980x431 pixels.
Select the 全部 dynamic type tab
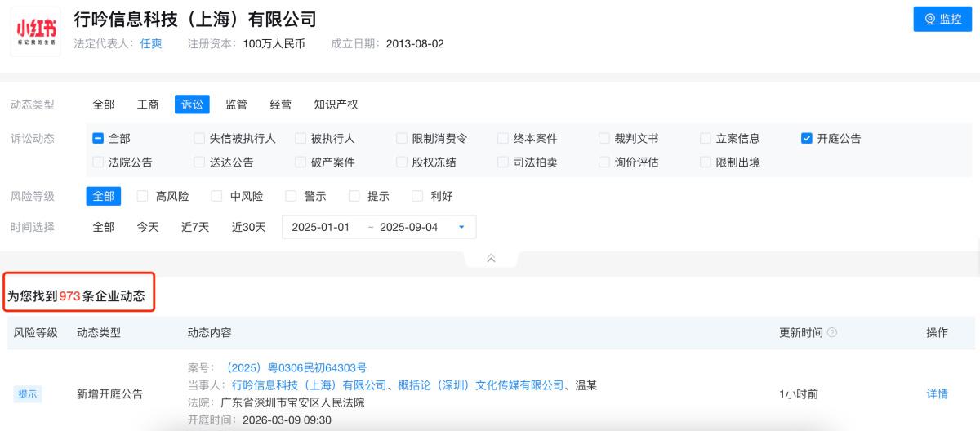pyautogui.click(x=104, y=104)
